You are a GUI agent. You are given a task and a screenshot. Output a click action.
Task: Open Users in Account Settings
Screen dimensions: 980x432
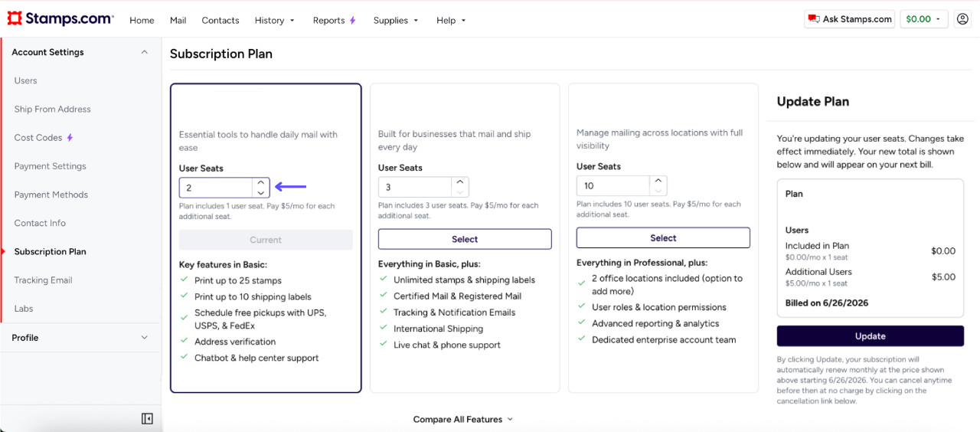25,80
